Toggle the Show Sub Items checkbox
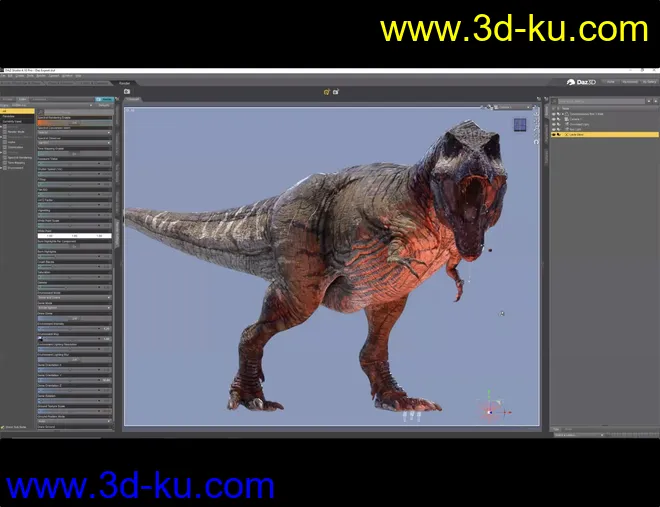 [x=3, y=427]
